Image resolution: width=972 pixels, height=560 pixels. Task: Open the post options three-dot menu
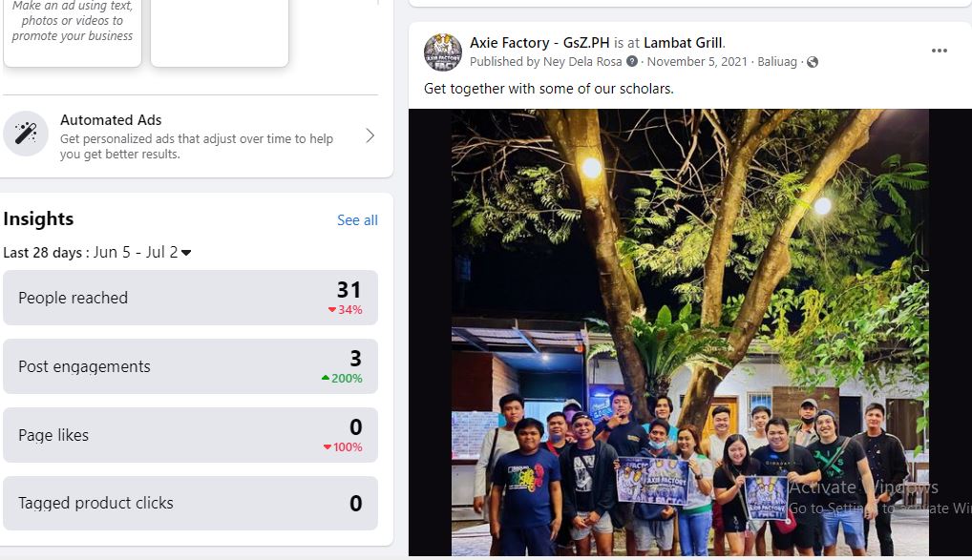point(940,51)
